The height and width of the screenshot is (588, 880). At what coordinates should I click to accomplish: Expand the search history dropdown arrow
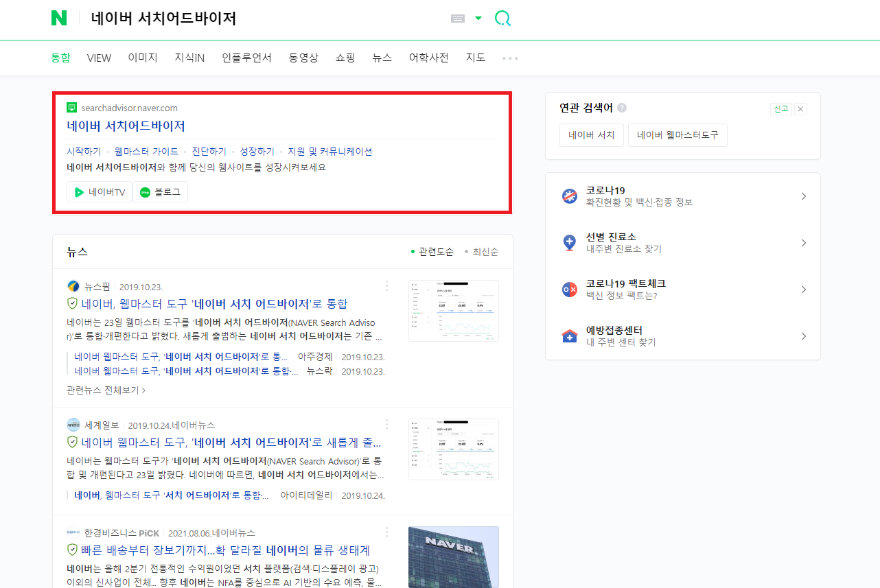[x=478, y=19]
